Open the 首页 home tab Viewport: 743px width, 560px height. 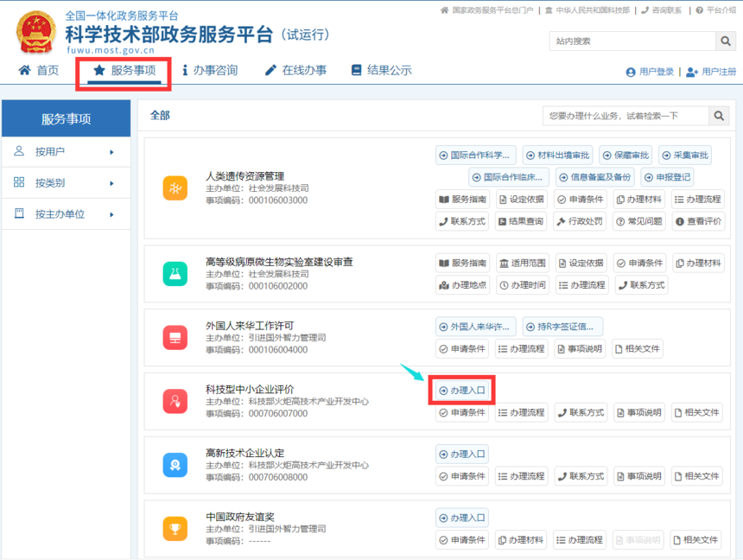tap(39, 71)
